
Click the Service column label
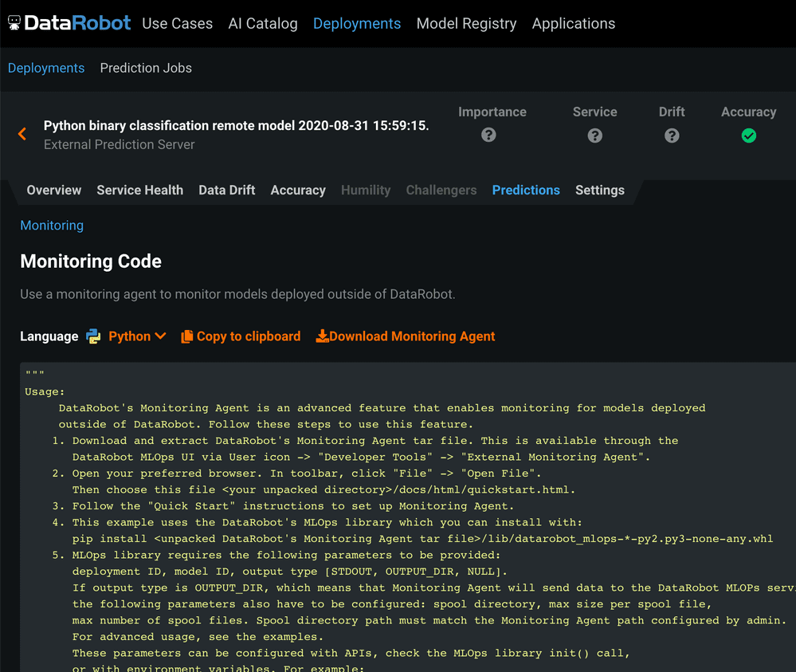pyautogui.click(x=595, y=112)
